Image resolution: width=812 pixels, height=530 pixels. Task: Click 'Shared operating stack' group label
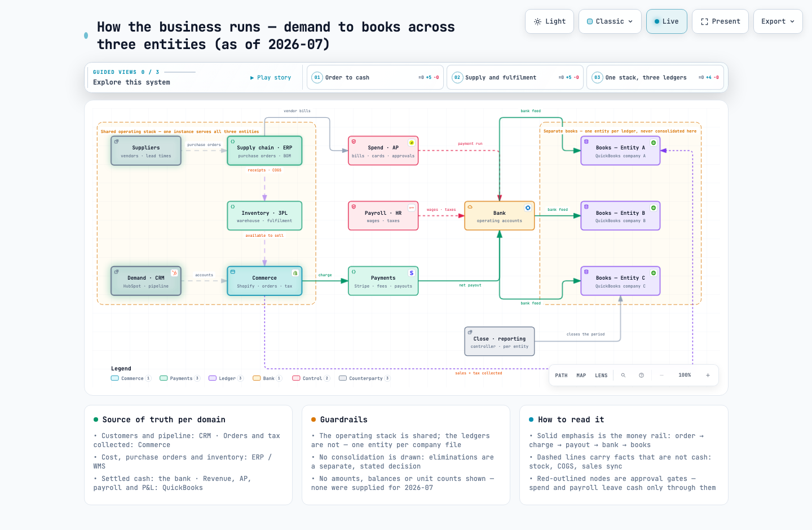pyautogui.click(x=180, y=131)
